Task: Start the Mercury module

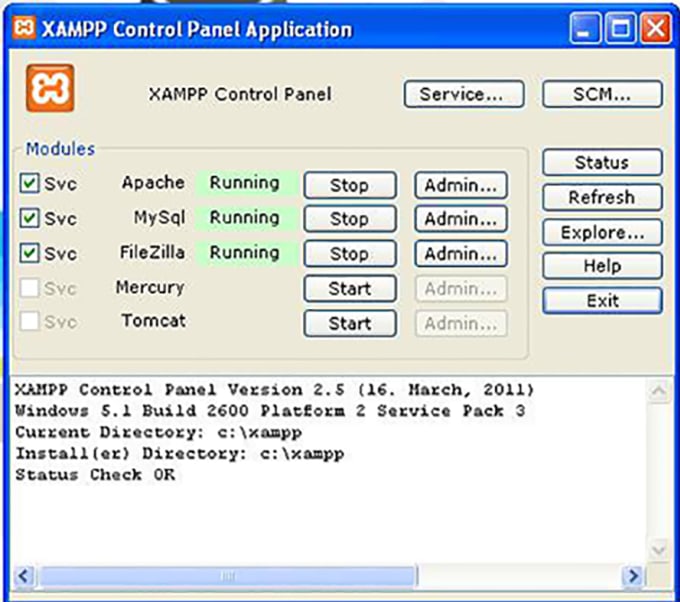Action: coord(350,288)
